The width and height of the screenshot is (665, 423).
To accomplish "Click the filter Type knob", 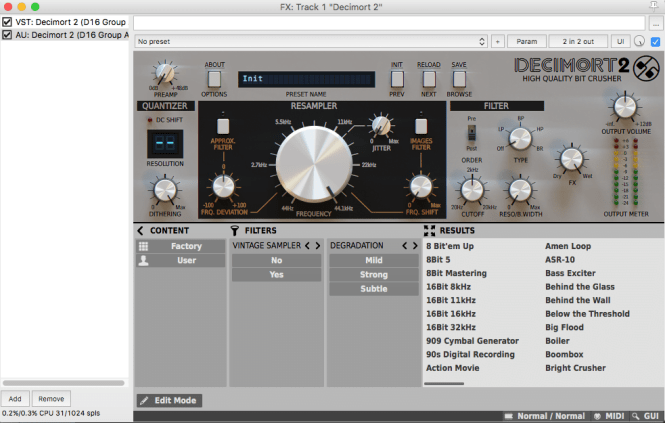I will [520, 139].
